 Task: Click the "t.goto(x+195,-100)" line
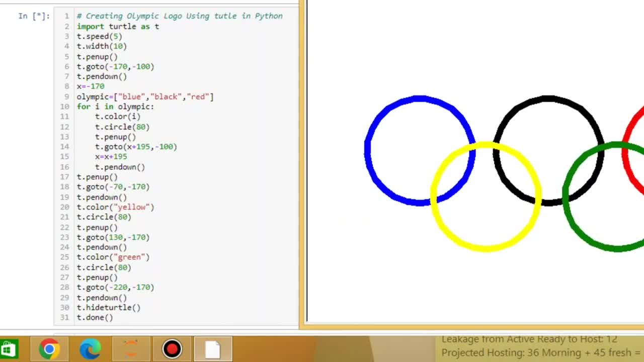tap(136, 147)
